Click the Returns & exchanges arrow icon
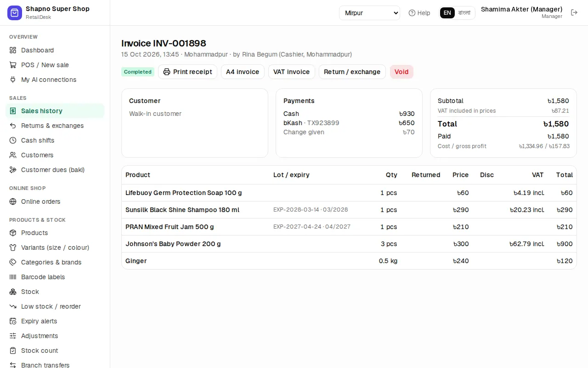 (x=13, y=126)
